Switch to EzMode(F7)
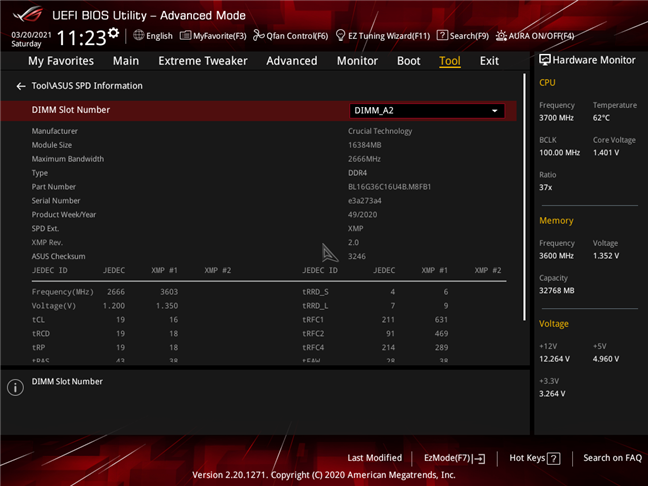648x486 pixels. click(455, 458)
